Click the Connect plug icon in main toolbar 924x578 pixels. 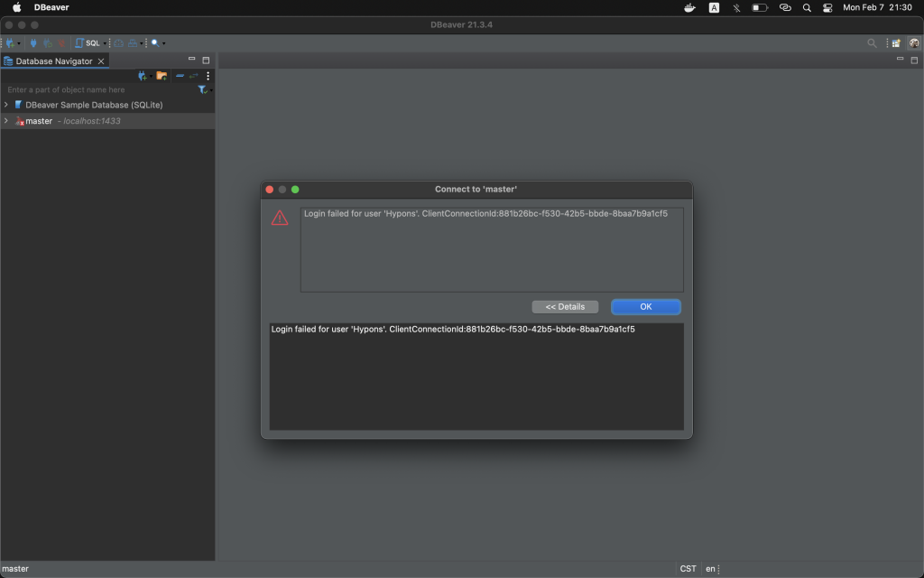33,43
